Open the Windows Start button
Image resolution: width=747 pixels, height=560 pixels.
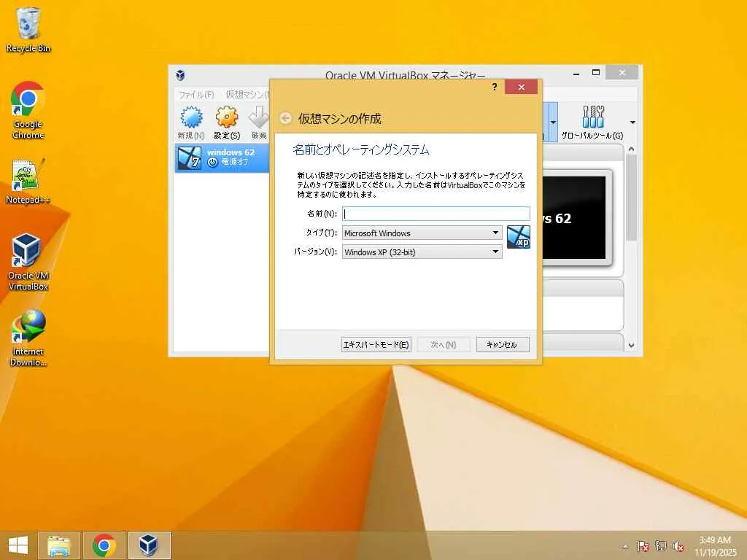(x=18, y=545)
